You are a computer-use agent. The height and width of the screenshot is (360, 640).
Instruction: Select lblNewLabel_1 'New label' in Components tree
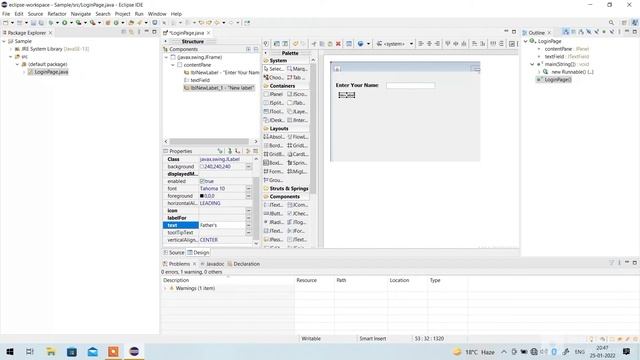tap(219, 88)
